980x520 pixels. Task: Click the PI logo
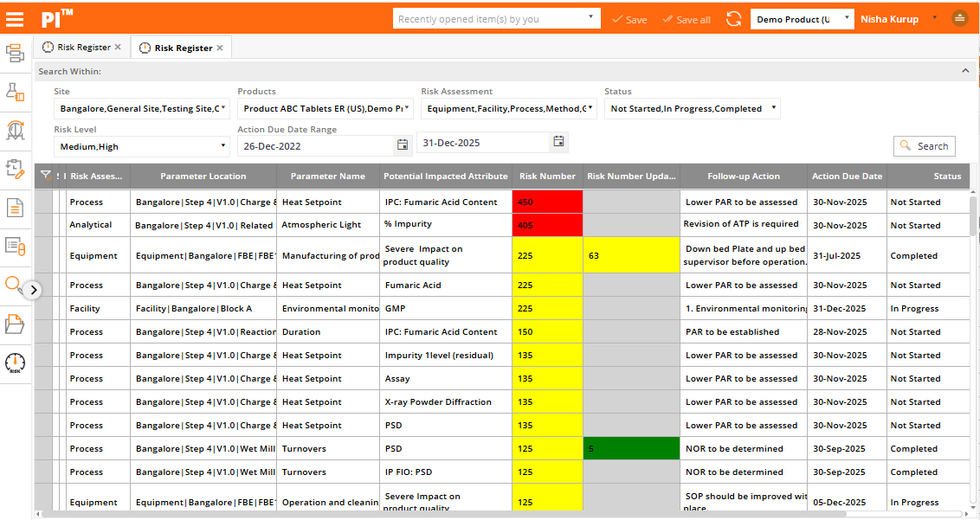click(57, 19)
